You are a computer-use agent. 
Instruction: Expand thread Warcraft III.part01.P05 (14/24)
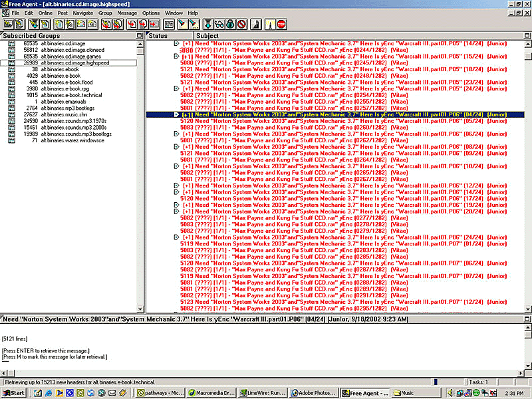click(x=176, y=43)
